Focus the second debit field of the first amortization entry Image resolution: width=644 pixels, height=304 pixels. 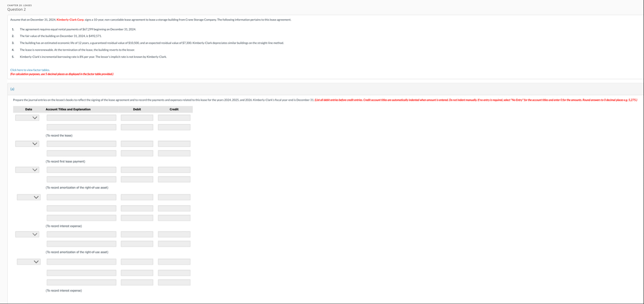pyautogui.click(x=137, y=179)
